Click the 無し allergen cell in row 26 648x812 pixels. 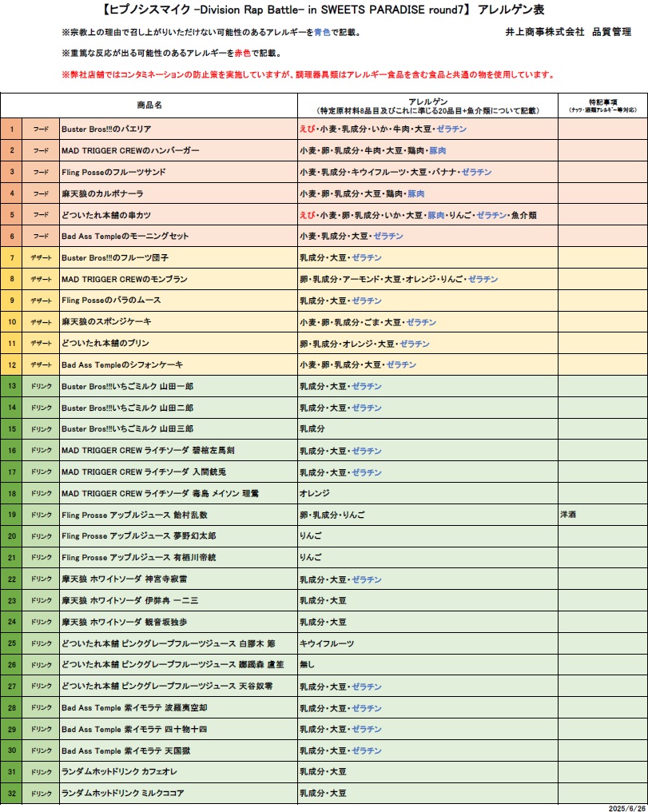tap(427, 664)
